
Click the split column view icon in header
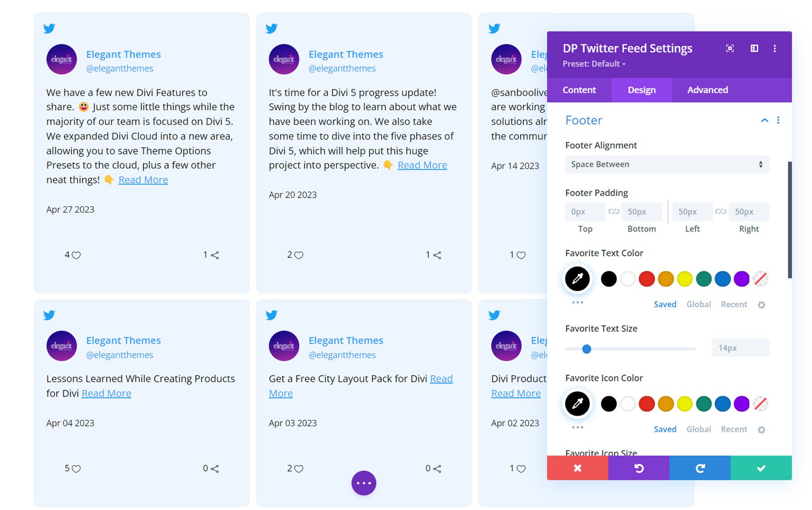click(754, 48)
